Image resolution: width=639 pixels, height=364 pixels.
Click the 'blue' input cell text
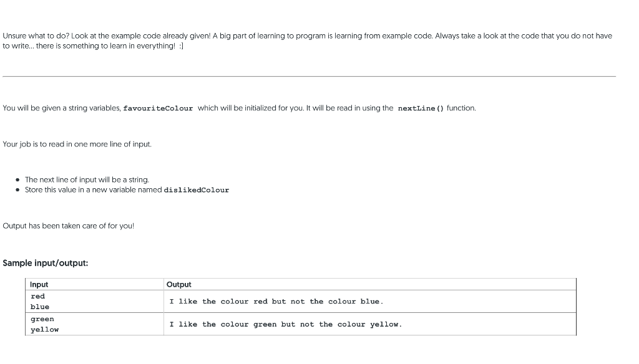(40, 307)
